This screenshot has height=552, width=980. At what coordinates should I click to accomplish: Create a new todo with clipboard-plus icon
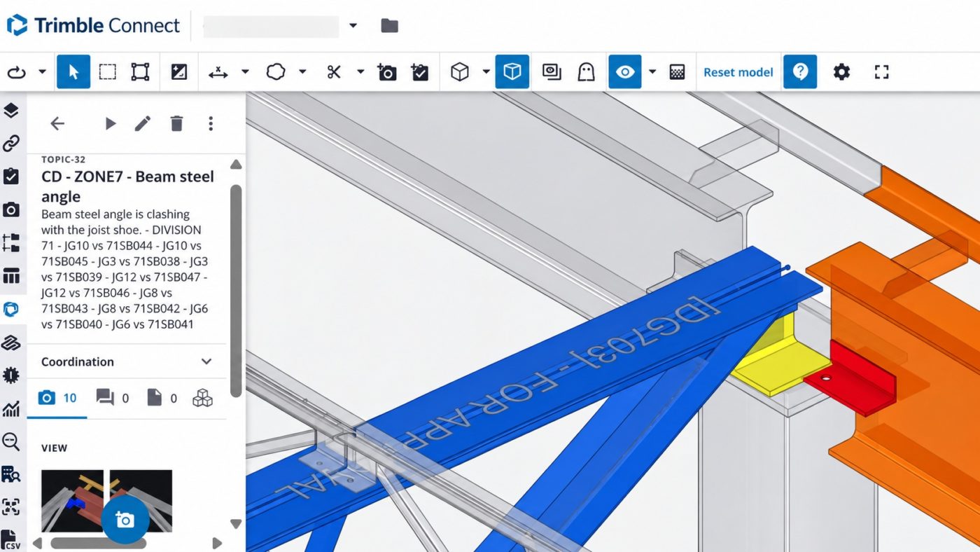pyautogui.click(x=420, y=71)
